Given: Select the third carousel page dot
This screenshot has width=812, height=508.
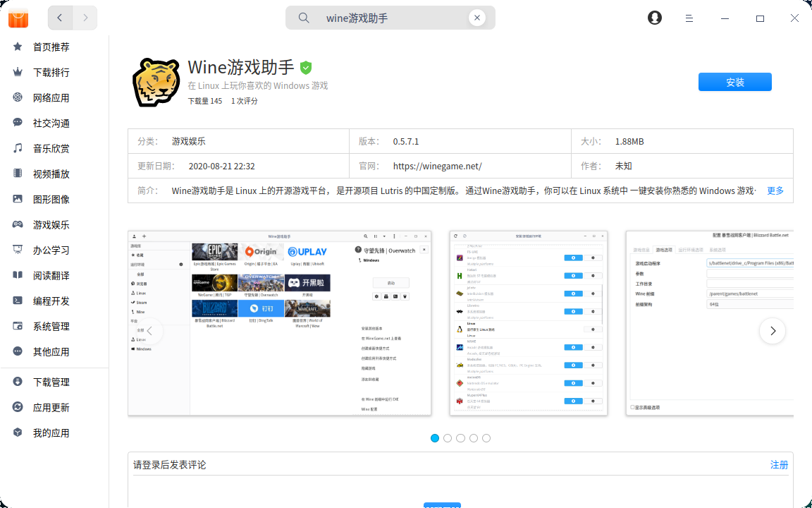Looking at the screenshot, I should click(460, 438).
